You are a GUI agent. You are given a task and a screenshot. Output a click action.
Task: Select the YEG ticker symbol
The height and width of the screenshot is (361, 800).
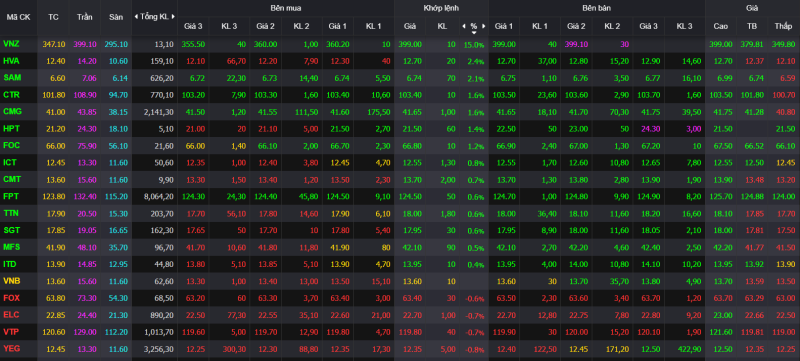click(x=11, y=348)
